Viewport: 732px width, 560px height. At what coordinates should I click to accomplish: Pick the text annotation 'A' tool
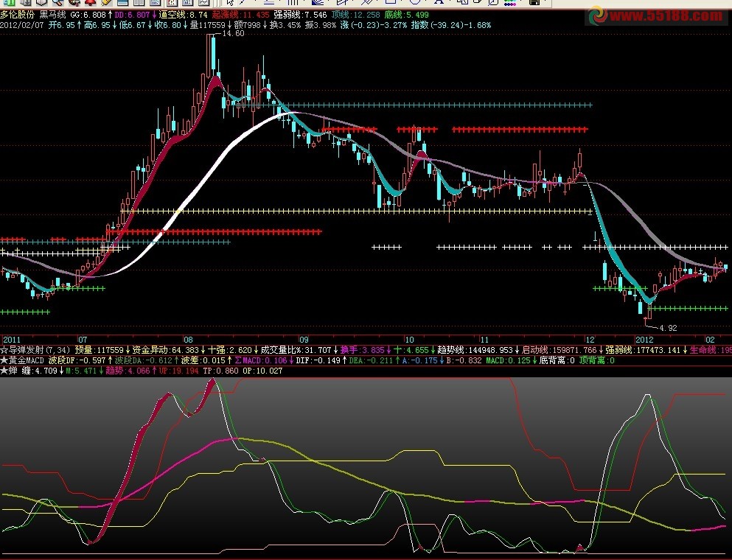pos(439,2)
